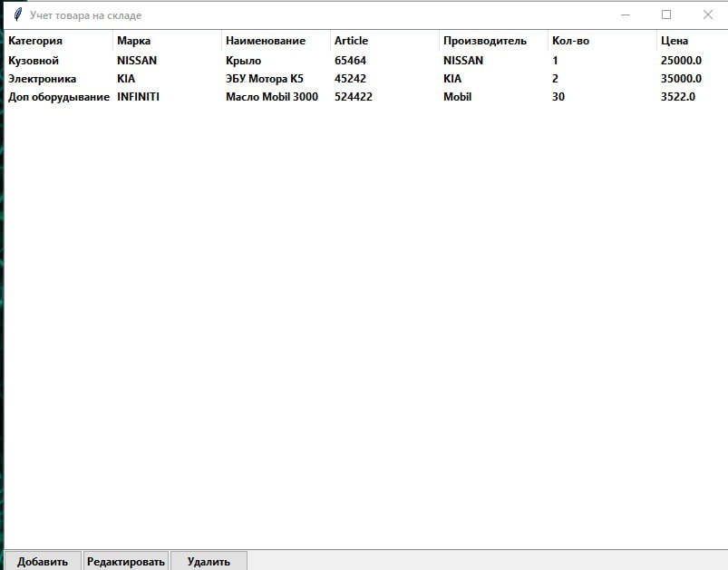Close the Учет товара на складе window
This screenshot has height=570, width=728.
coord(708,14)
